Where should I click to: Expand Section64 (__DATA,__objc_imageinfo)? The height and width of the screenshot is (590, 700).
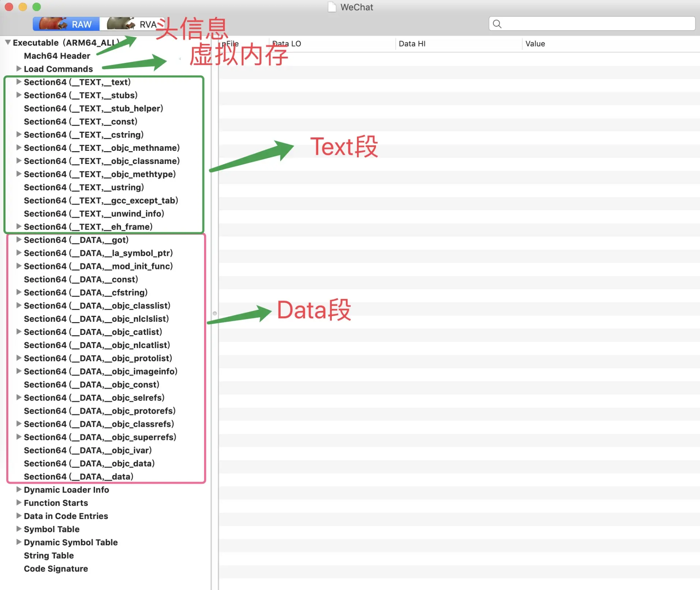[19, 371]
